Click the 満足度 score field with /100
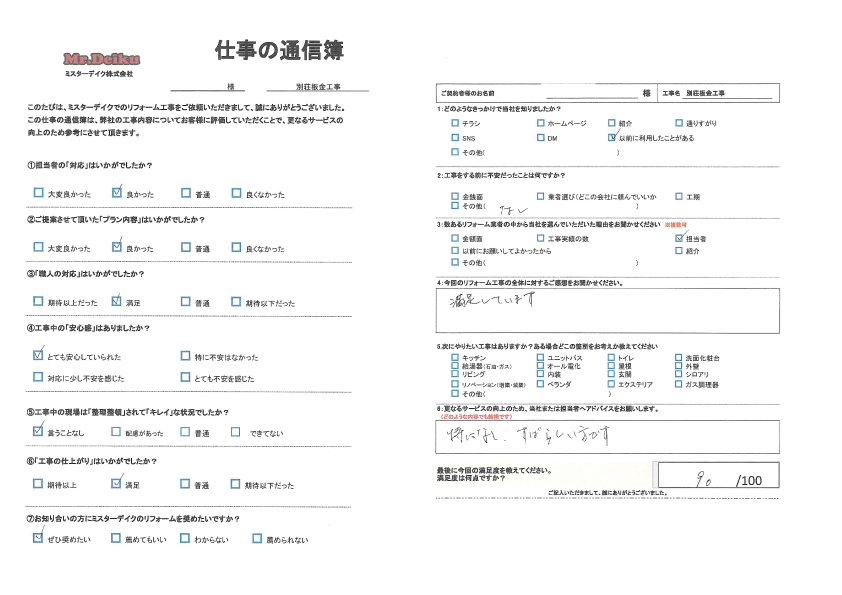Image resolution: width=842 pixels, height=595 pixels. [x=718, y=475]
